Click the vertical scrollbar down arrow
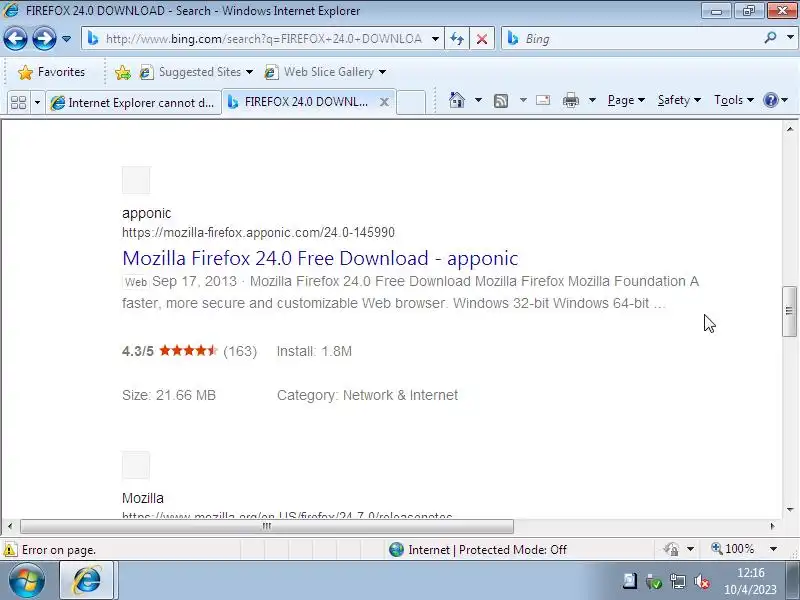This screenshot has width=800, height=600. click(x=789, y=510)
